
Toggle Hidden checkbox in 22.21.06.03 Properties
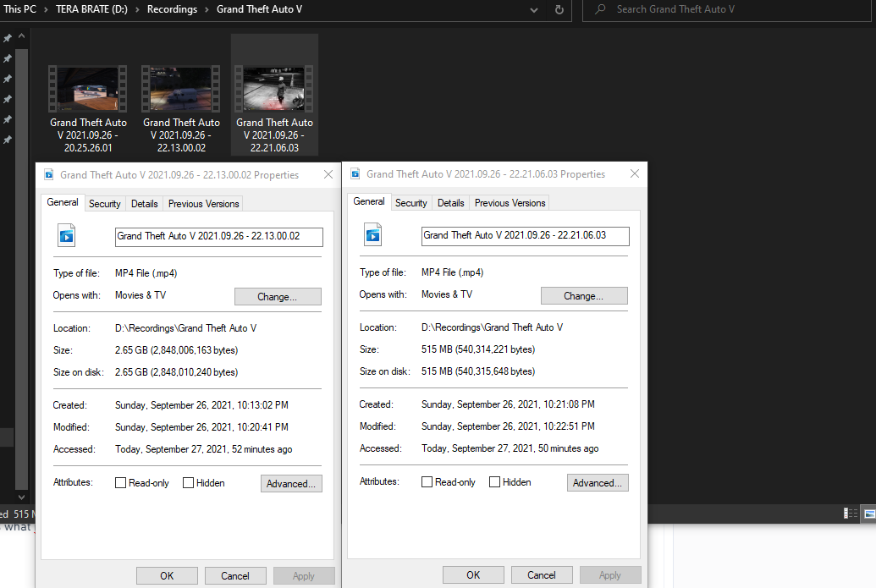(494, 482)
